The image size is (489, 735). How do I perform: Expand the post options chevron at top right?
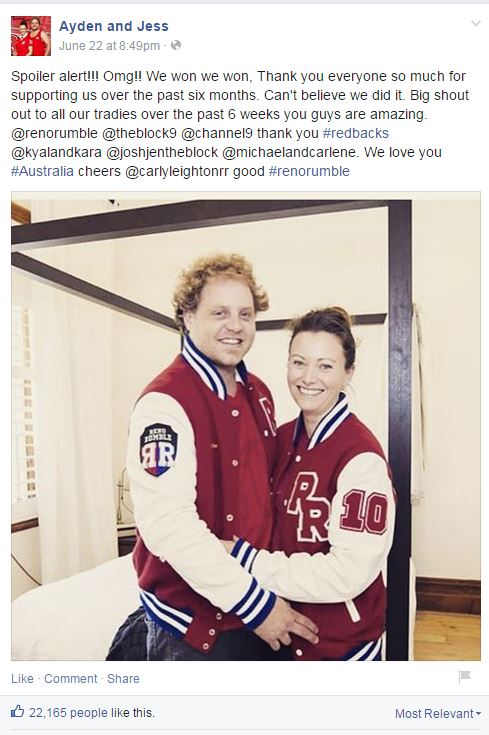(x=475, y=23)
